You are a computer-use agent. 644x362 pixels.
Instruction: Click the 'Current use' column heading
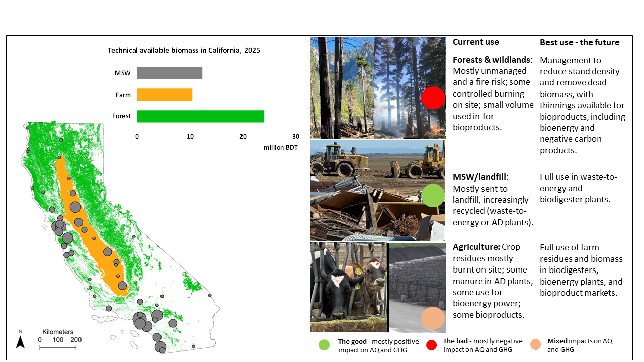click(x=475, y=42)
